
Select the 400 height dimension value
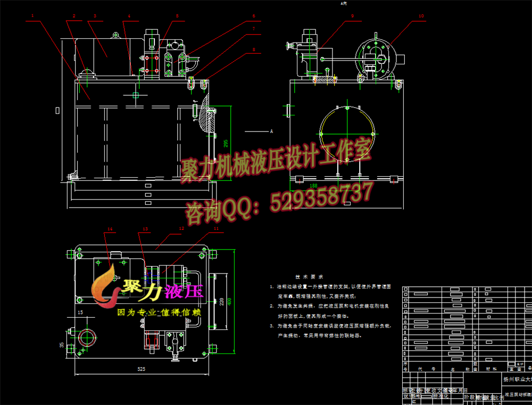(x=229, y=301)
